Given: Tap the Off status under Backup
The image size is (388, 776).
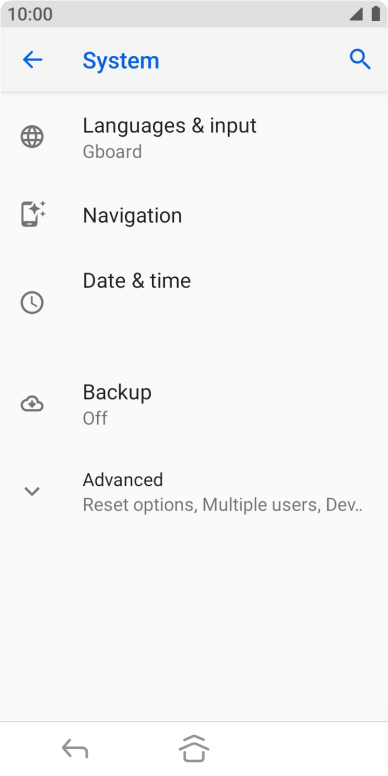Looking at the screenshot, I should tap(95, 419).
